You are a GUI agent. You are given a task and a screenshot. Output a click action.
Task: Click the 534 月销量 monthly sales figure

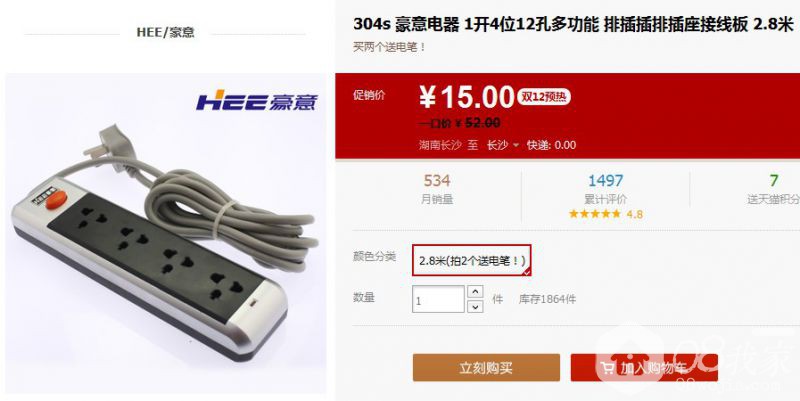(x=437, y=188)
